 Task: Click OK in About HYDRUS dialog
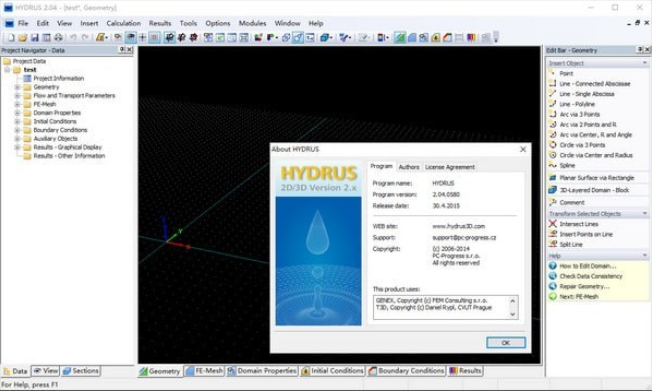click(x=506, y=343)
